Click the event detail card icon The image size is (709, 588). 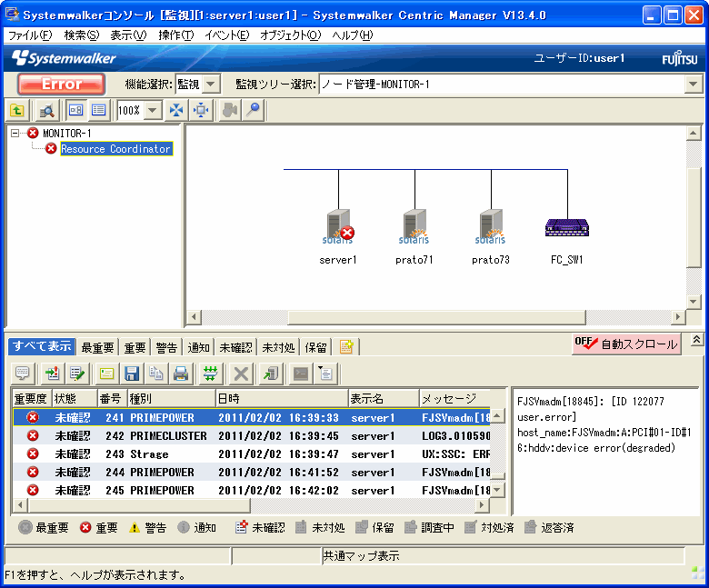pos(106,374)
